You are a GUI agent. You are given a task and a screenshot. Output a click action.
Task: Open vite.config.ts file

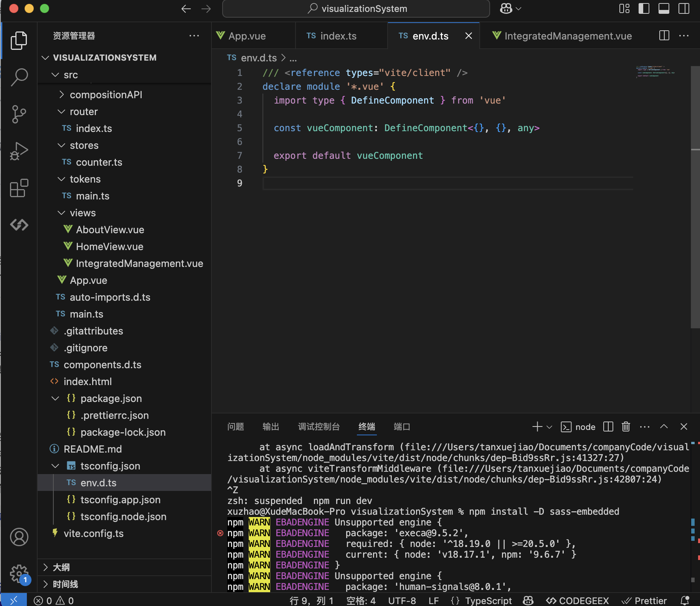pyautogui.click(x=124, y=534)
